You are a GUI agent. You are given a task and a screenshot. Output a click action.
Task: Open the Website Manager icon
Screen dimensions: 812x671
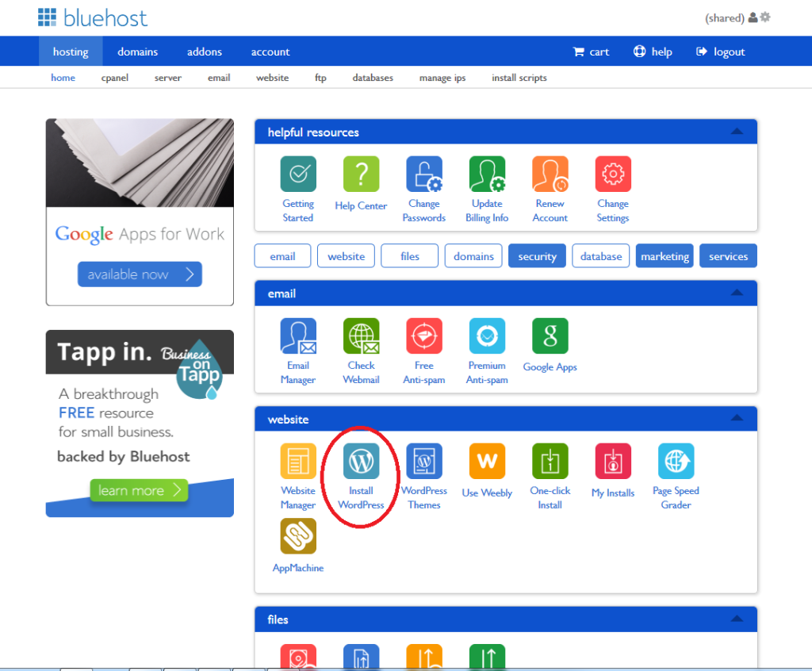coord(298,461)
